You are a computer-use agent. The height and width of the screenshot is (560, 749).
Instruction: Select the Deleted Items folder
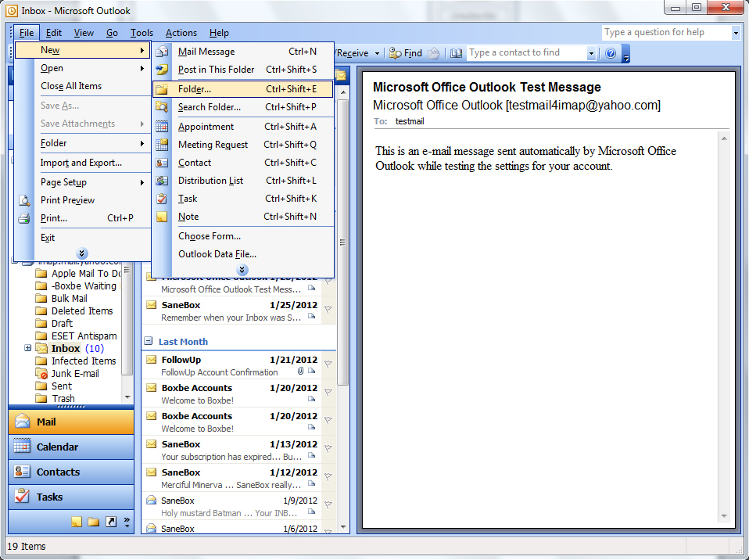coord(82,311)
